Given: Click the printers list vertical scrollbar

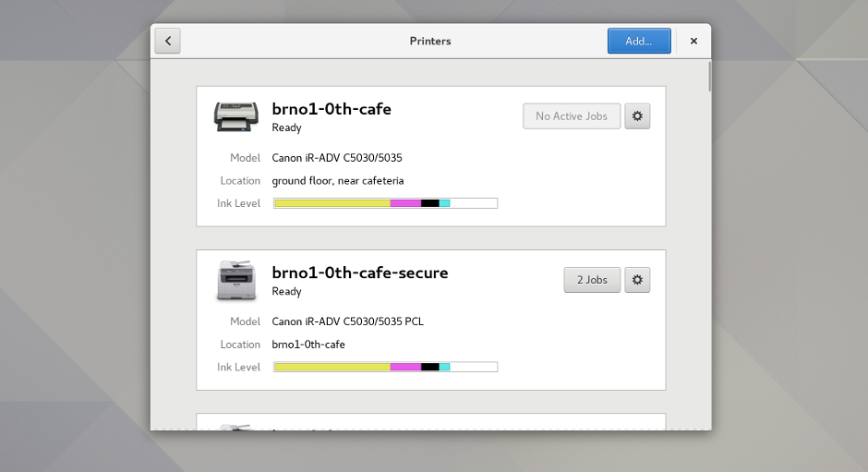Looking at the screenshot, I should tap(709, 78).
